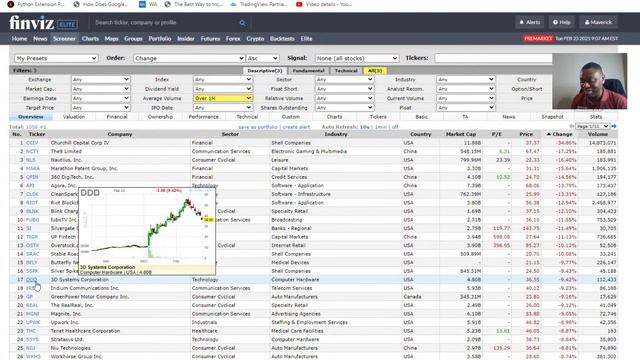Screen dimensions: 640x360
Task: Expand the Average Volume Over 1M dropdown
Action: (x=222, y=98)
